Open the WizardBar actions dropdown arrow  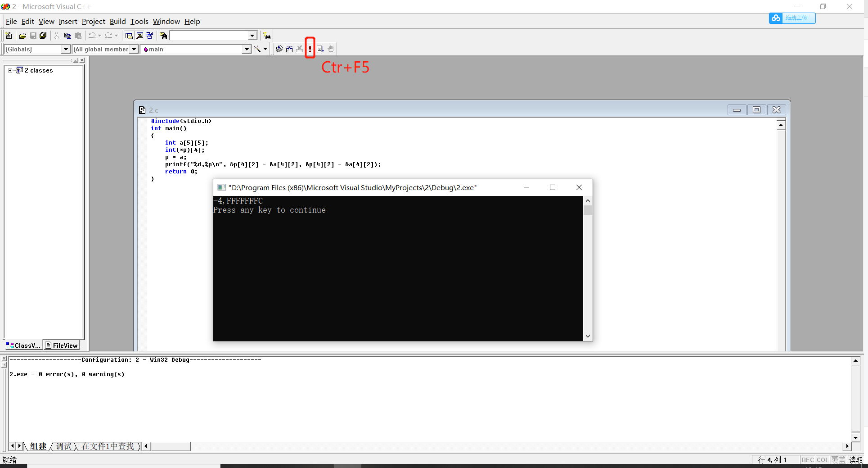coord(265,50)
